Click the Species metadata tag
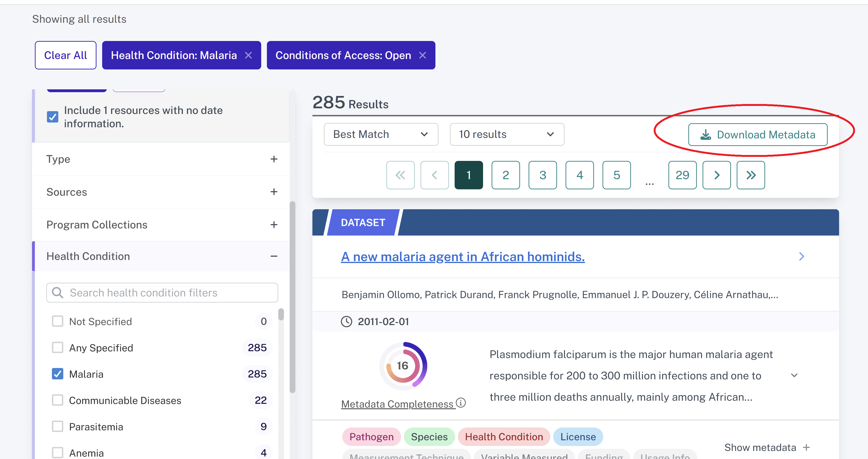Image resolution: width=868 pixels, height=459 pixels. 429,437
